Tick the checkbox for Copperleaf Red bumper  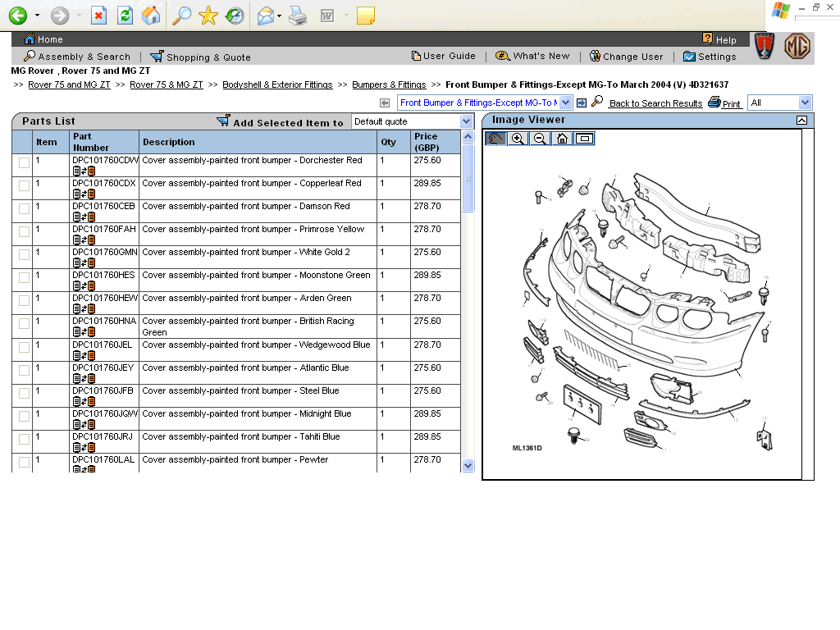pos(24,186)
